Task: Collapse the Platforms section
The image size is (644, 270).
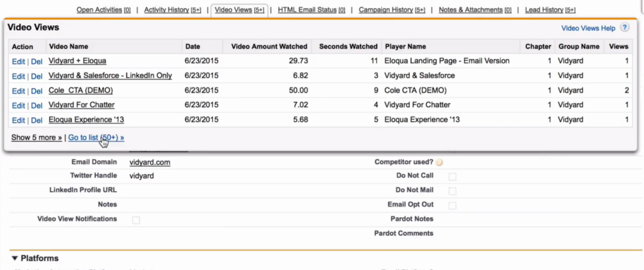Action: [15, 258]
